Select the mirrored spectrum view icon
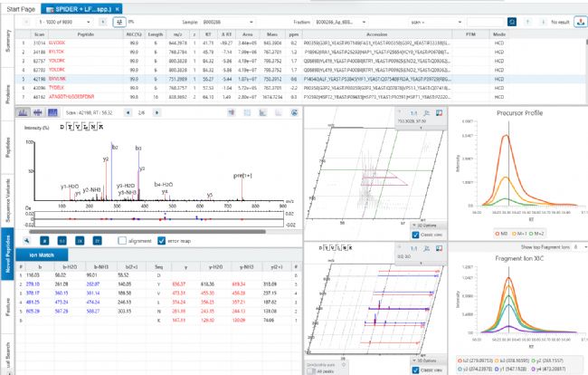 tap(38, 112)
